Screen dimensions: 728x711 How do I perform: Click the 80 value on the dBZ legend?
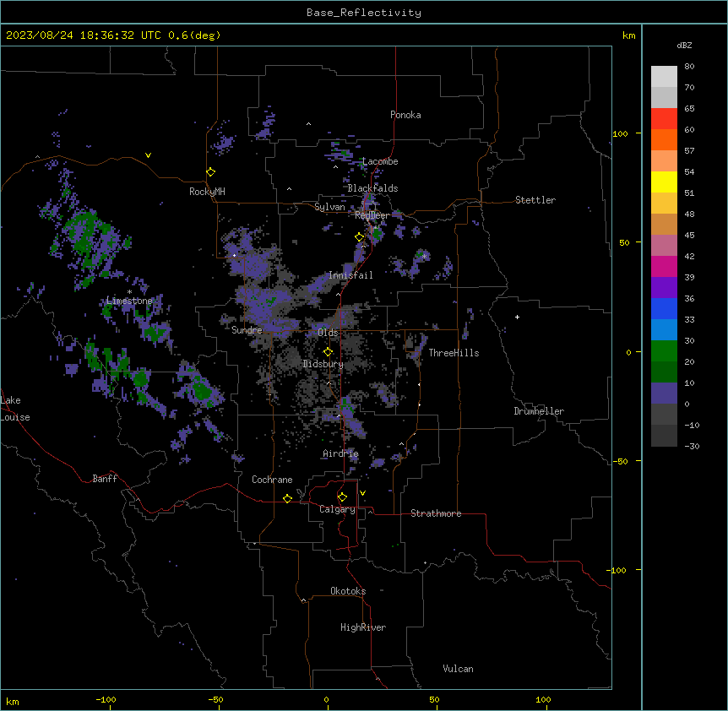coord(689,67)
